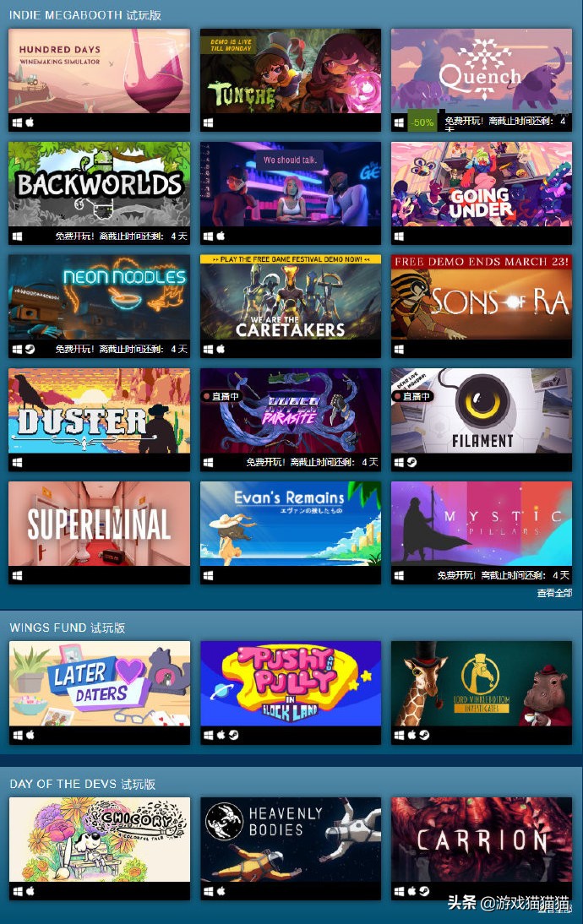
Task: Select the Sons of Ra demo capsule
Action: tap(481, 297)
